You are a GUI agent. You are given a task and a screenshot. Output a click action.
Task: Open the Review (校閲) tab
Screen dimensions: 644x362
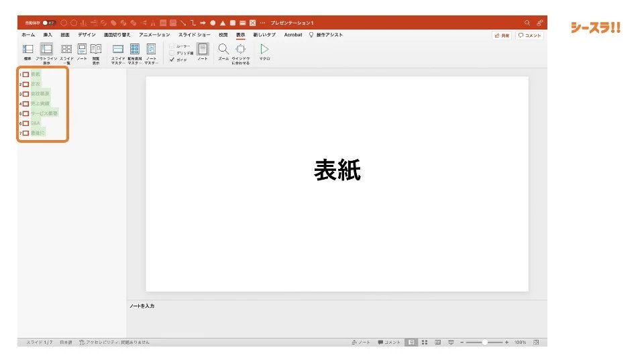pos(223,35)
